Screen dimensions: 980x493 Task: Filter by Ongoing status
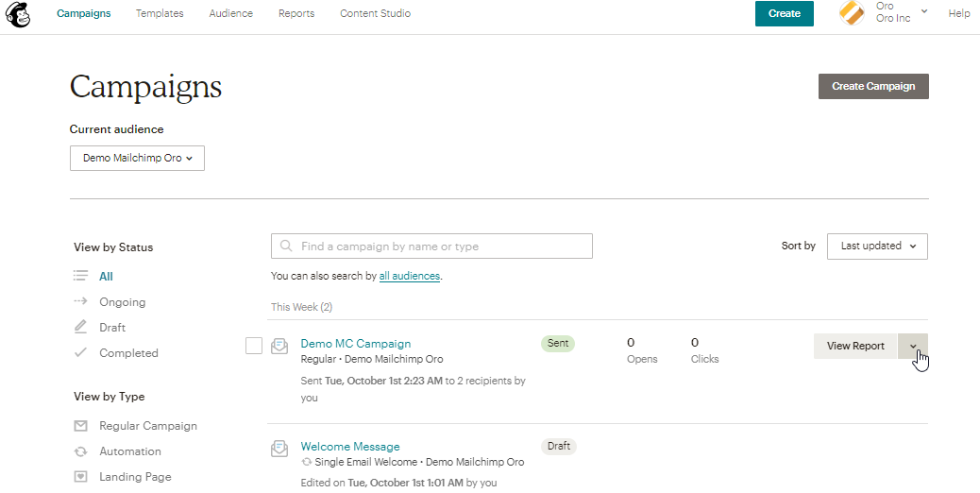[x=122, y=302]
